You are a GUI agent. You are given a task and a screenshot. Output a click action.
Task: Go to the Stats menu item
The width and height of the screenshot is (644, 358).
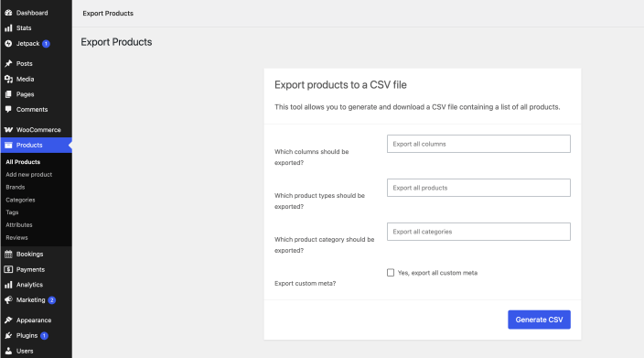37,28
